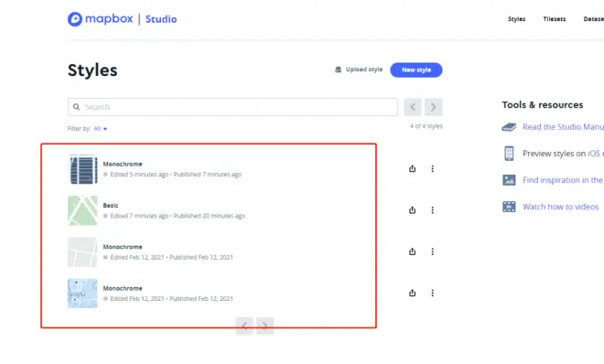Click next page arrow below style list
Screen dimensions: 604x364
[265, 327]
